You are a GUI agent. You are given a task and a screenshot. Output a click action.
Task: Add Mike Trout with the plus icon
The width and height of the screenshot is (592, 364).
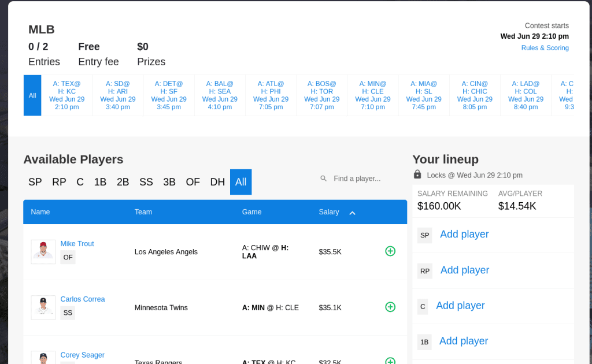pos(390,251)
